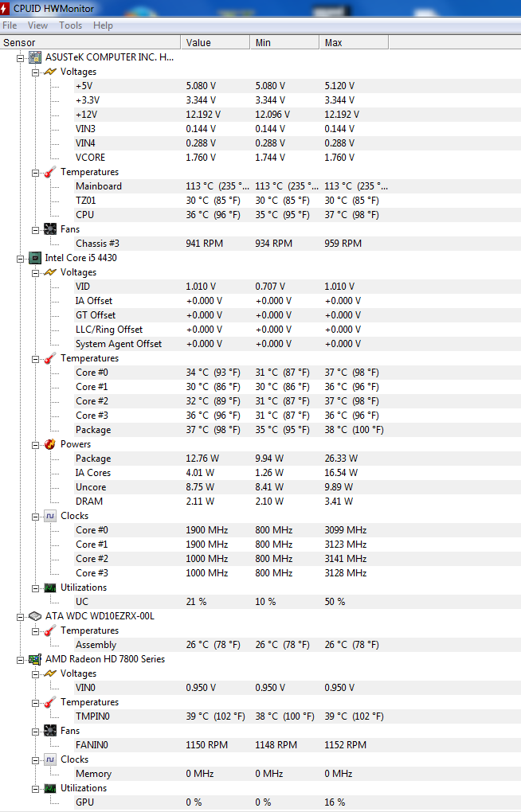Select the FANIN0 fan row

pos(298,745)
